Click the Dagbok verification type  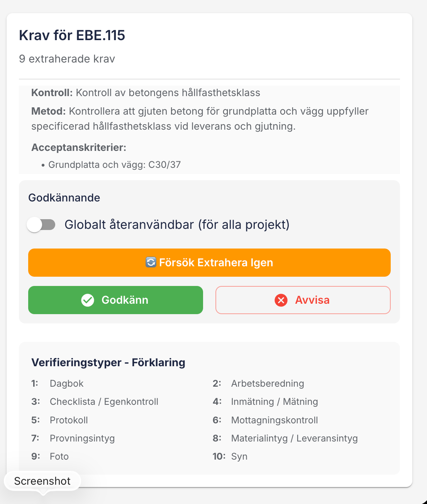[x=67, y=384]
